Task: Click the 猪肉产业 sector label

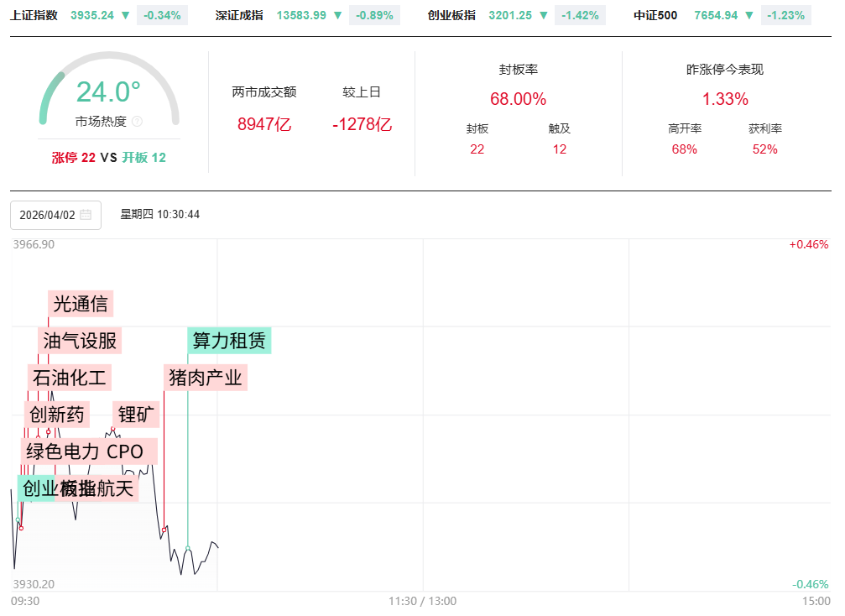Action: (205, 378)
